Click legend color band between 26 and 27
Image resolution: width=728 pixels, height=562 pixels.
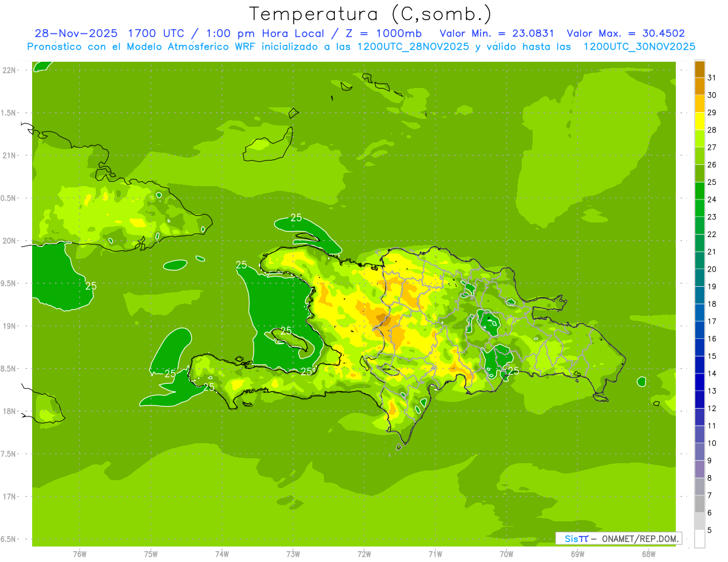pyautogui.click(x=699, y=156)
